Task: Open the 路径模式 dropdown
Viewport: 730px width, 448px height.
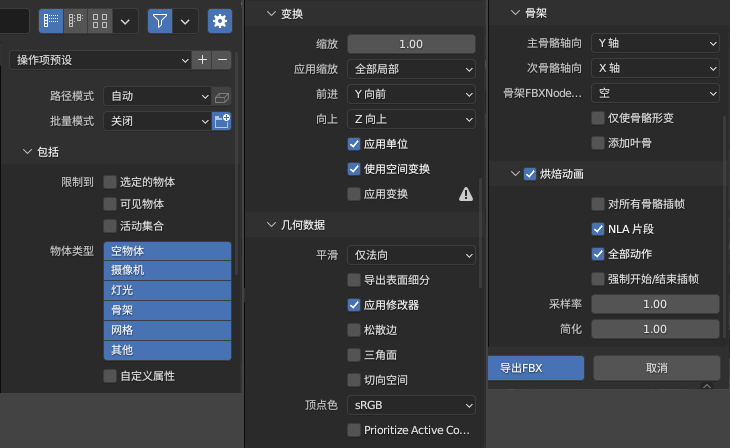Action: tap(157, 96)
